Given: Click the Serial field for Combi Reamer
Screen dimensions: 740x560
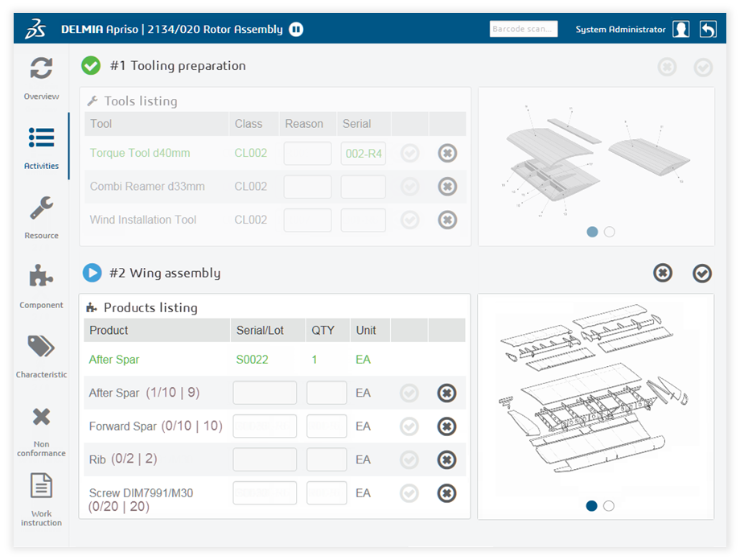Looking at the screenshot, I should click(363, 187).
